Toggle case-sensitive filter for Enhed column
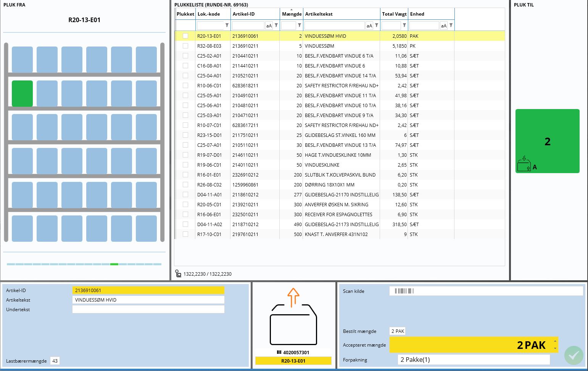Image resolution: width=588 pixels, height=371 pixels. 443,26
